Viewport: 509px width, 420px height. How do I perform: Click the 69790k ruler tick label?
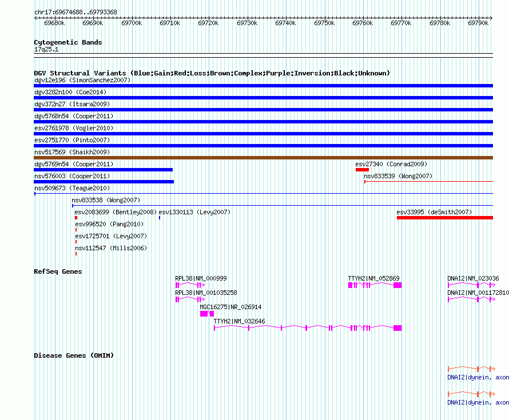click(x=478, y=23)
